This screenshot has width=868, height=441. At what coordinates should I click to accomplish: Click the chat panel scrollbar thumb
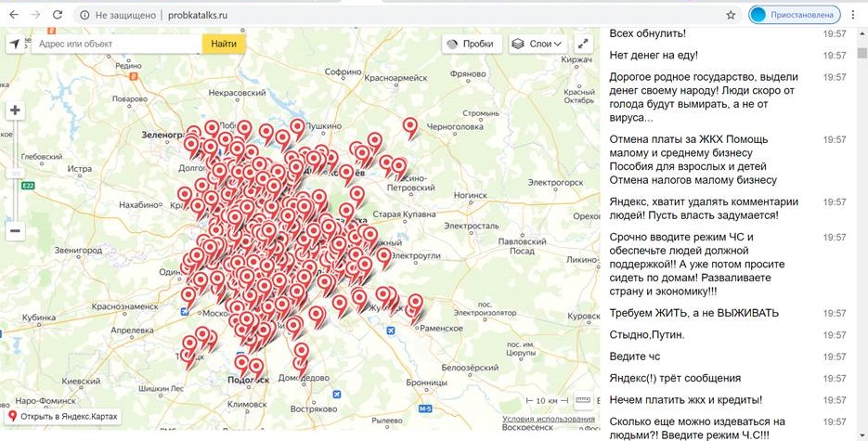click(862, 53)
